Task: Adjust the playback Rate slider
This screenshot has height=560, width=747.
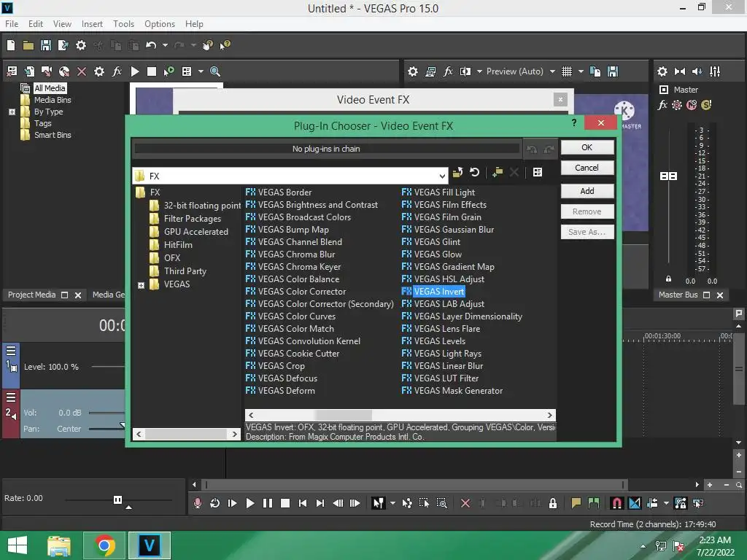Action: (x=117, y=500)
